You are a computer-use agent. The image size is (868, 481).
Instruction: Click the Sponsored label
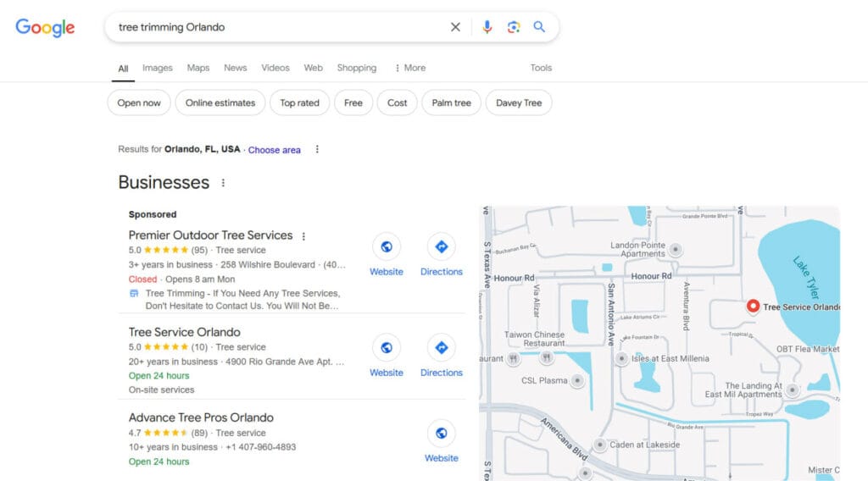pos(153,214)
